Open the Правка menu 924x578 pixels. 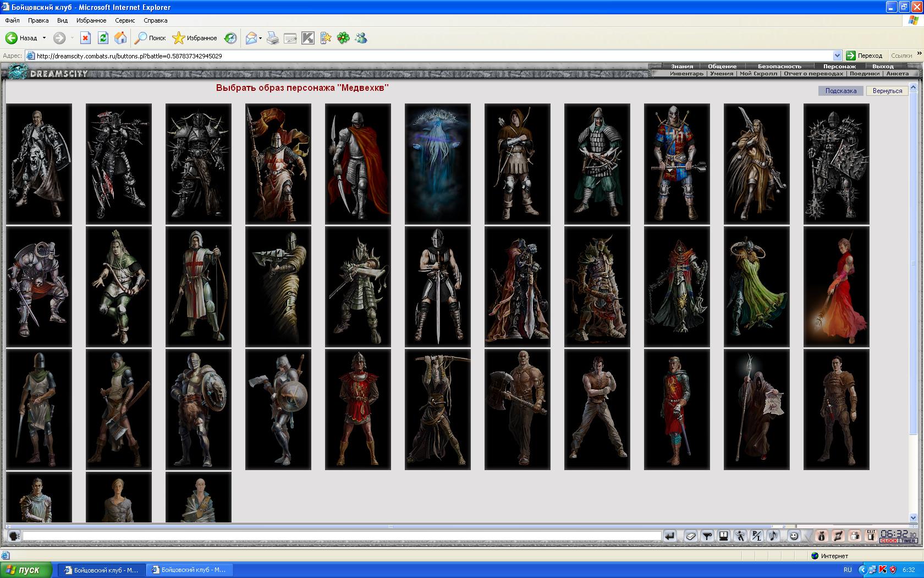click(38, 20)
